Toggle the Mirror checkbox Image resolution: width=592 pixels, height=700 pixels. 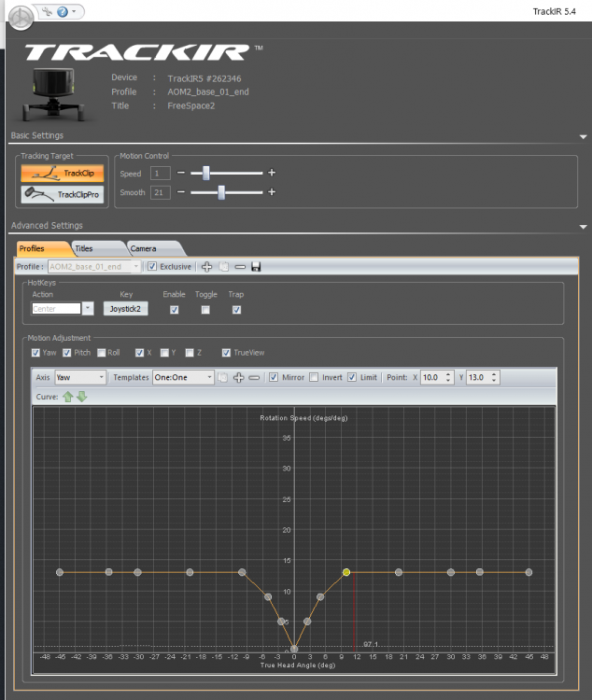tap(274, 377)
